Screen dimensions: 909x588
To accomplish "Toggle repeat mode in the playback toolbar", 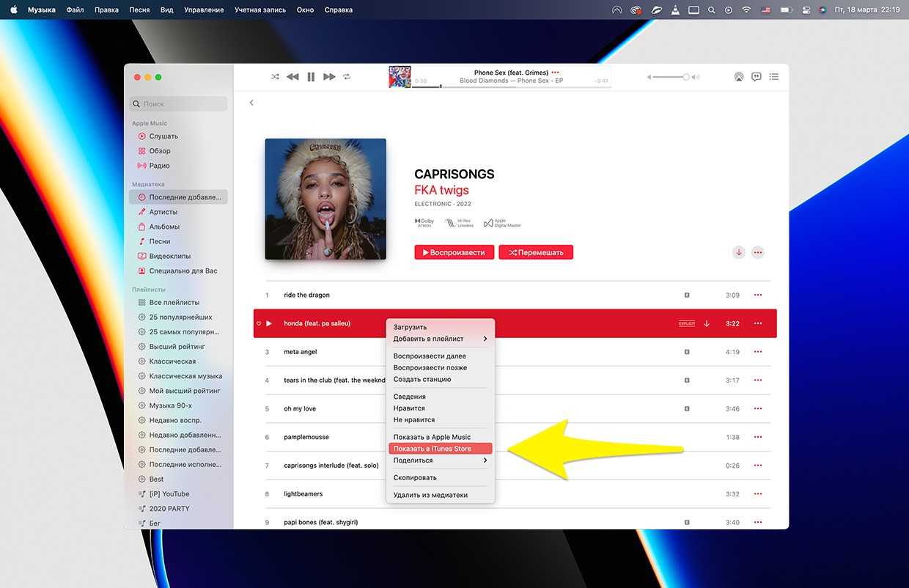I will pos(347,77).
